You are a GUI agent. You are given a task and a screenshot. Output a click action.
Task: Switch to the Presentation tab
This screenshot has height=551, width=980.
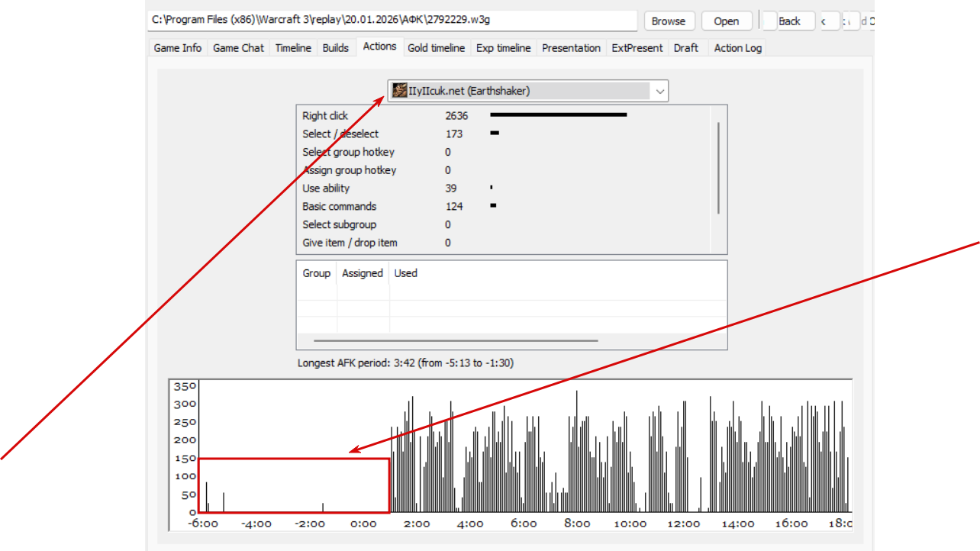571,47
